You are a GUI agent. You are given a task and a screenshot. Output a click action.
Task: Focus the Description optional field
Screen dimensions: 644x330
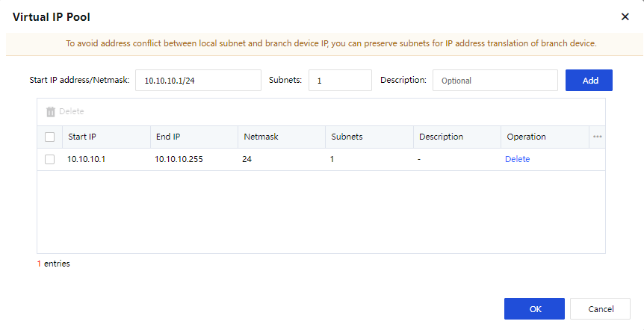495,80
